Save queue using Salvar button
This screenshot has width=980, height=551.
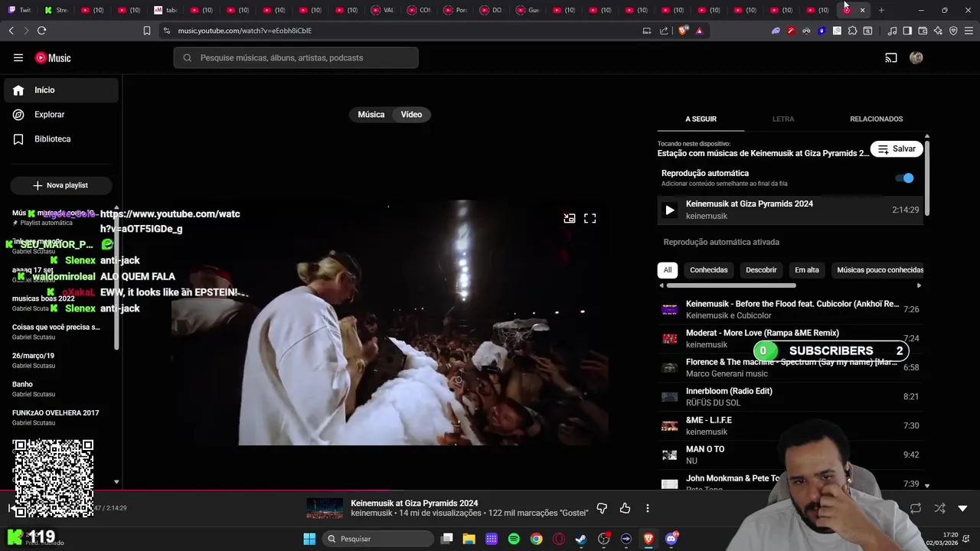[x=897, y=149]
